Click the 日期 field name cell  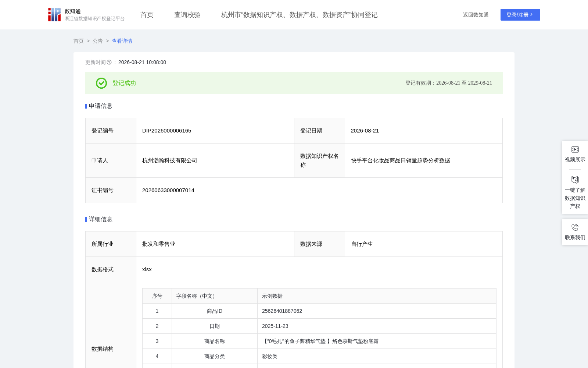[x=215, y=326]
